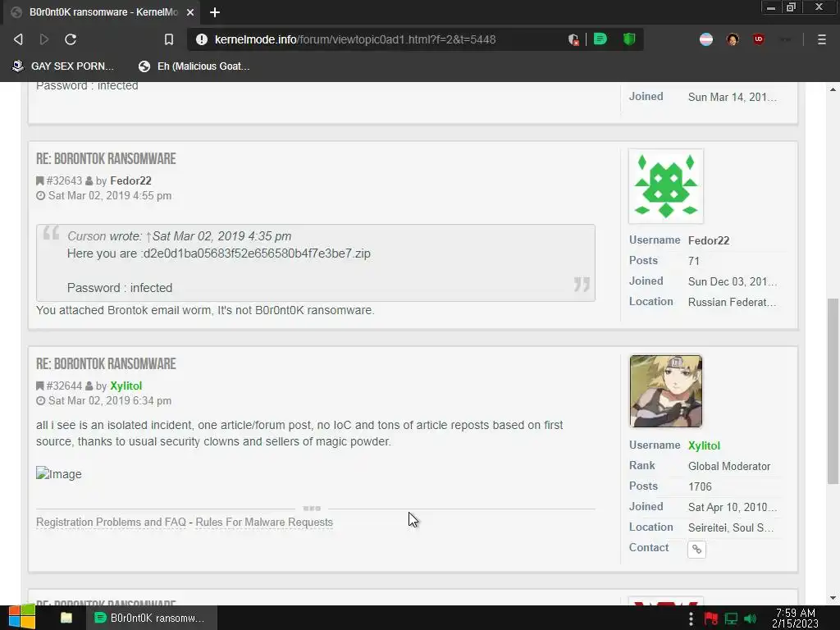840x630 pixels.
Task: Show hidden tray icons via three dots
Action: 691,619
